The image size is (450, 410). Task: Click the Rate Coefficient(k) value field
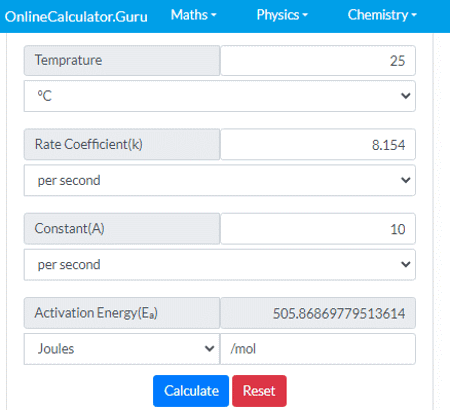(318, 145)
